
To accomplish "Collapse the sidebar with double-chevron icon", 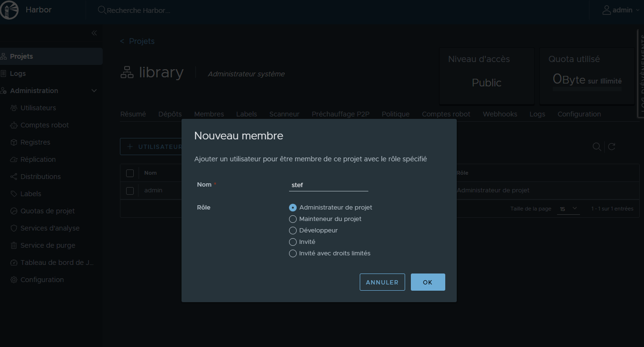I will (94, 33).
